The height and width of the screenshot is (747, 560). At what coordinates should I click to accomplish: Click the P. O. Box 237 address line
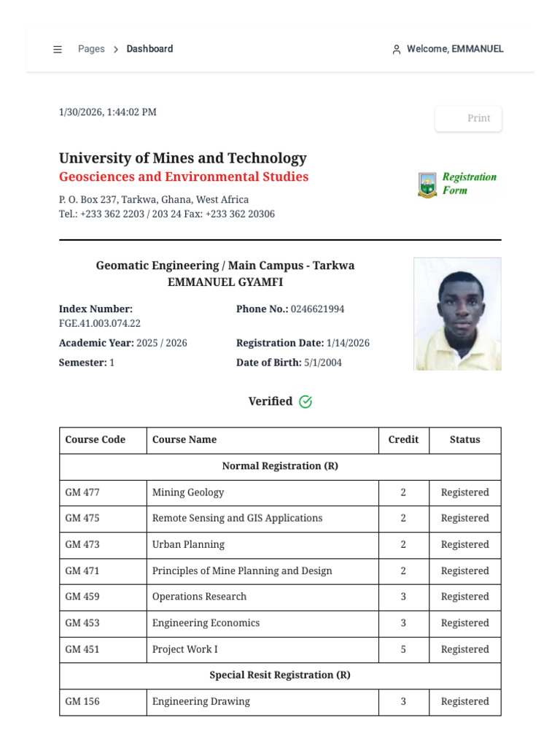154,199
